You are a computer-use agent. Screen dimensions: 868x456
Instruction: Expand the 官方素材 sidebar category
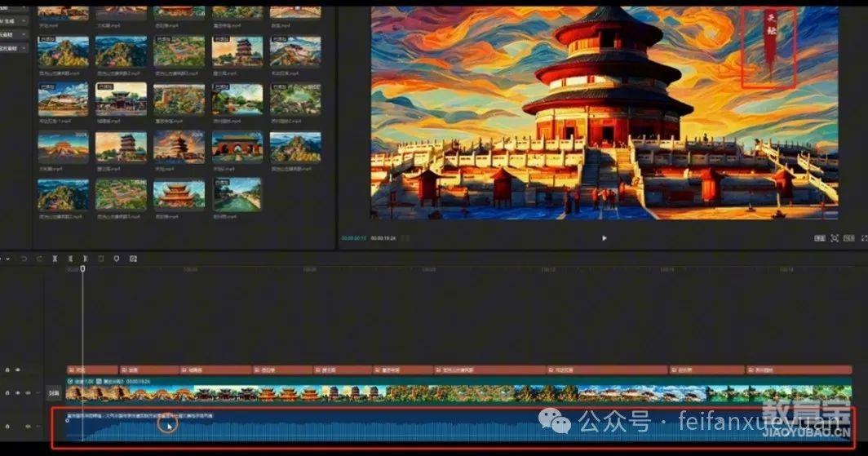tap(13, 48)
